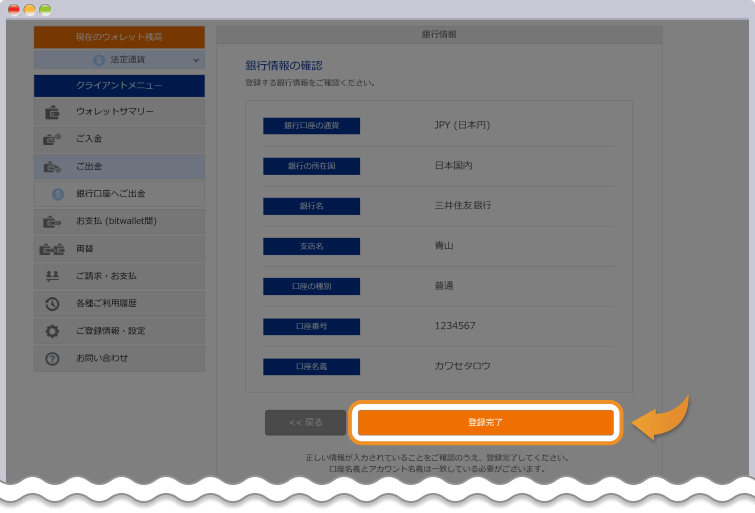This screenshot has width=755, height=513.
Task: Open ご登録情報・設定 menu item
Action: tap(119, 331)
